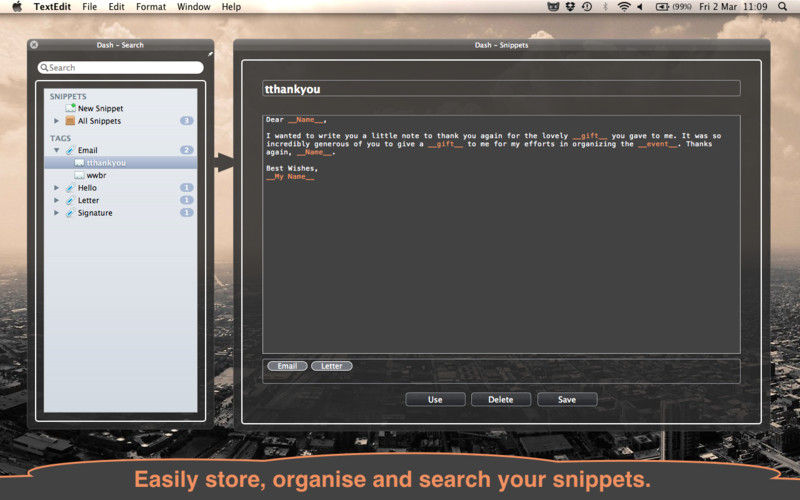Open the Edit menu

click(x=116, y=7)
